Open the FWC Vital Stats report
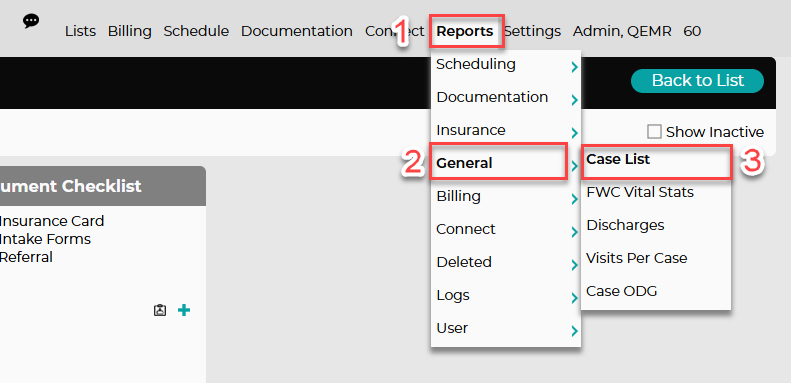The width and height of the screenshot is (791, 383). [x=640, y=192]
